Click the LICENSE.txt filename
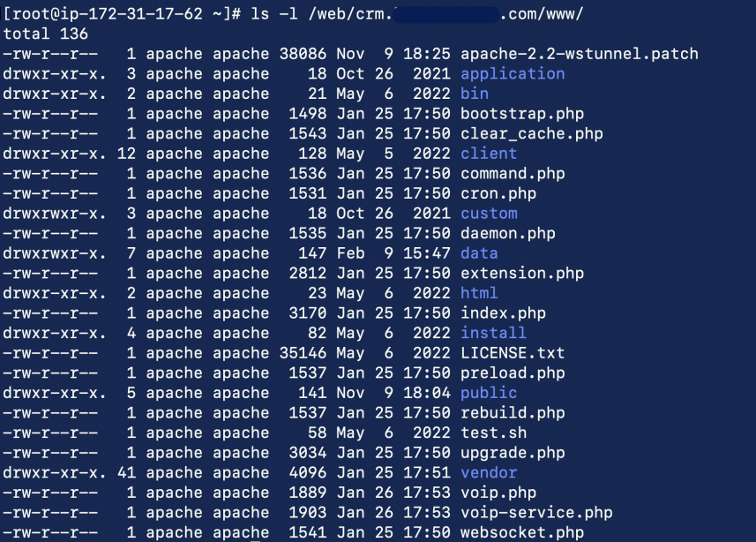This screenshot has width=756, height=542. 513,353
